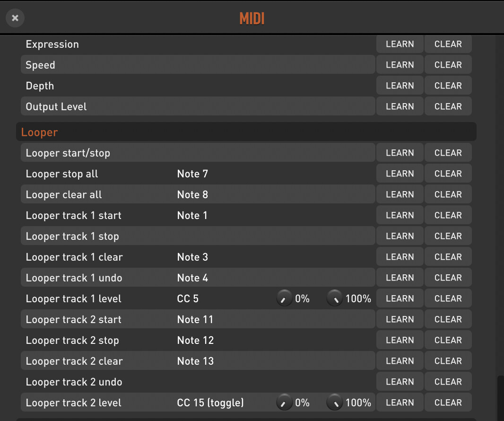Learn MIDI for Looper track 1 level
This screenshot has height=421, width=504.
400,298
